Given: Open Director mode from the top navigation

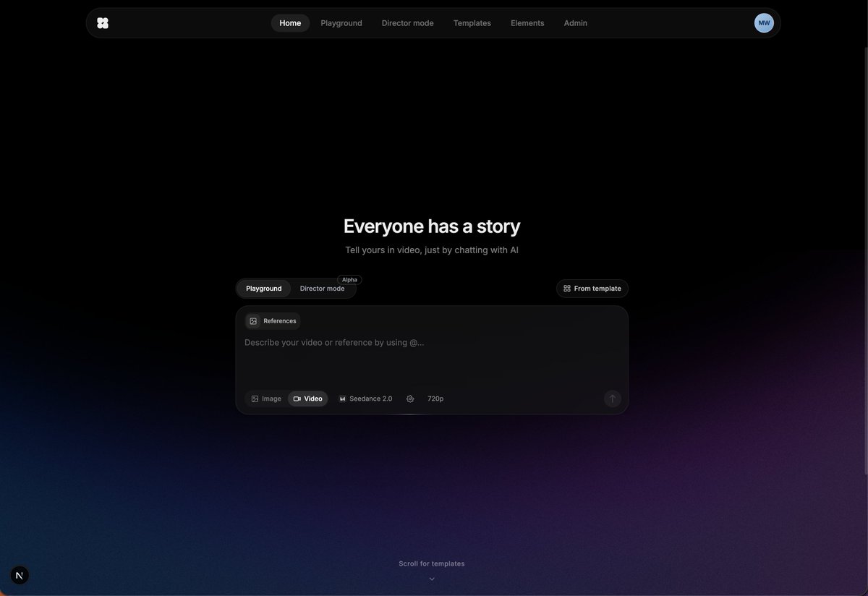Looking at the screenshot, I should click(x=408, y=23).
